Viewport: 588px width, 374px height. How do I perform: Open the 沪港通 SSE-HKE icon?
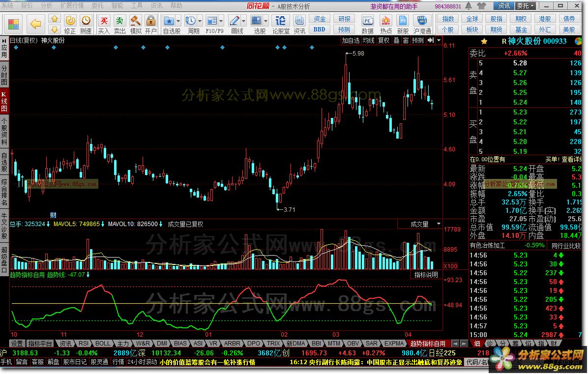pos(422,25)
